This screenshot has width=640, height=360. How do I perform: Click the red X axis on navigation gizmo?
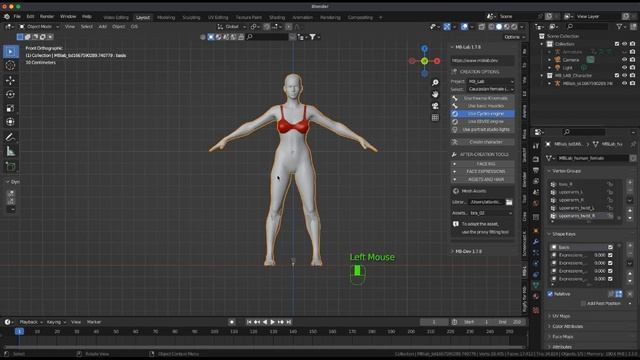coord(437,61)
